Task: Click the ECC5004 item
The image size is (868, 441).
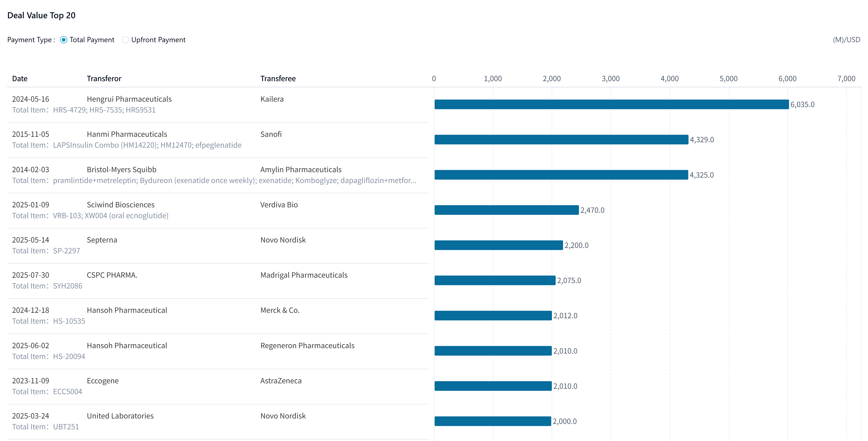Action: click(67, 392)
